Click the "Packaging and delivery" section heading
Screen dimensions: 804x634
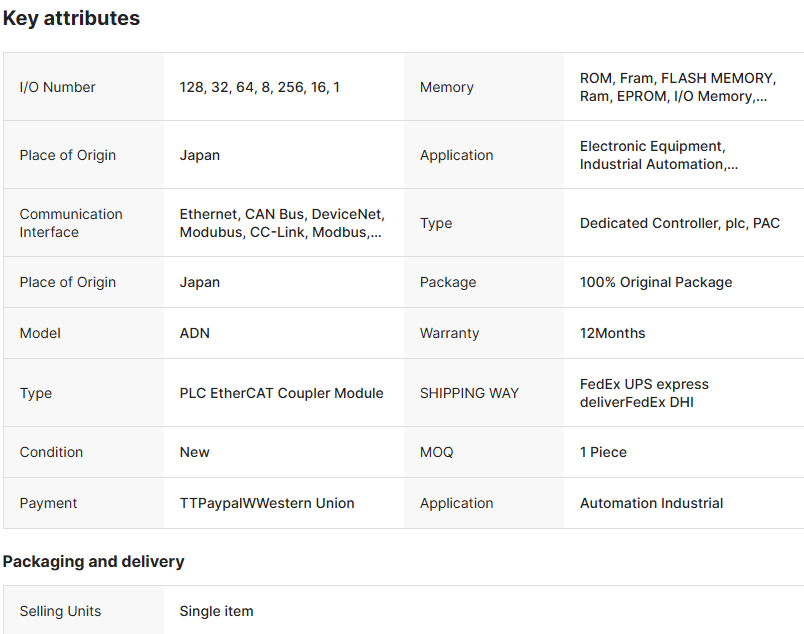93,561
